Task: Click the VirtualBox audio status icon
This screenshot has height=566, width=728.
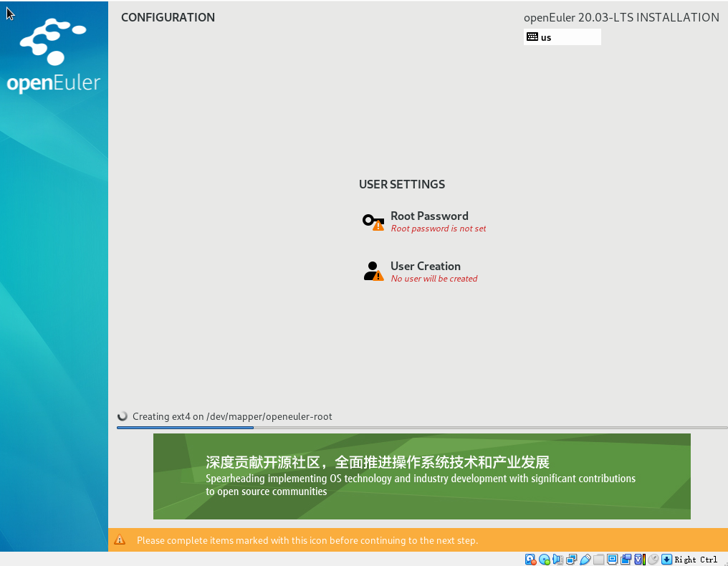Action: (558, 560)
